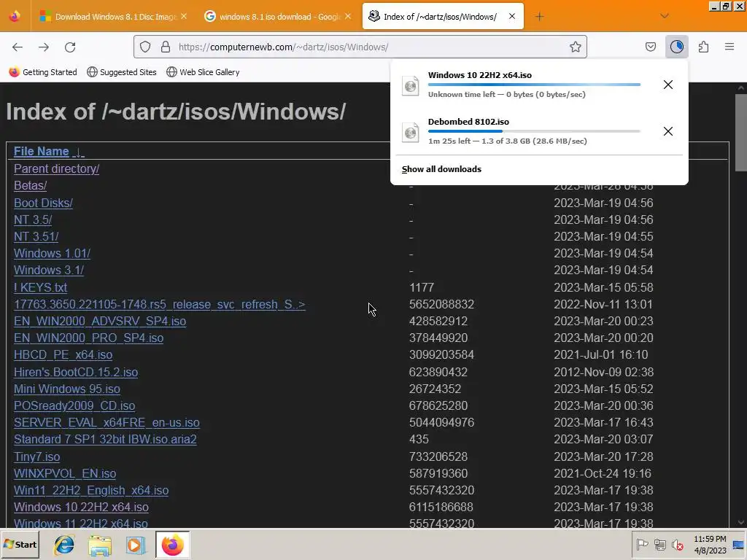This screenshot has height=560, width=747.
Task: Download EN_WIN2000_ADVSRV_SP4.iso
Action: pyautogui.click(x=99, y=322)
